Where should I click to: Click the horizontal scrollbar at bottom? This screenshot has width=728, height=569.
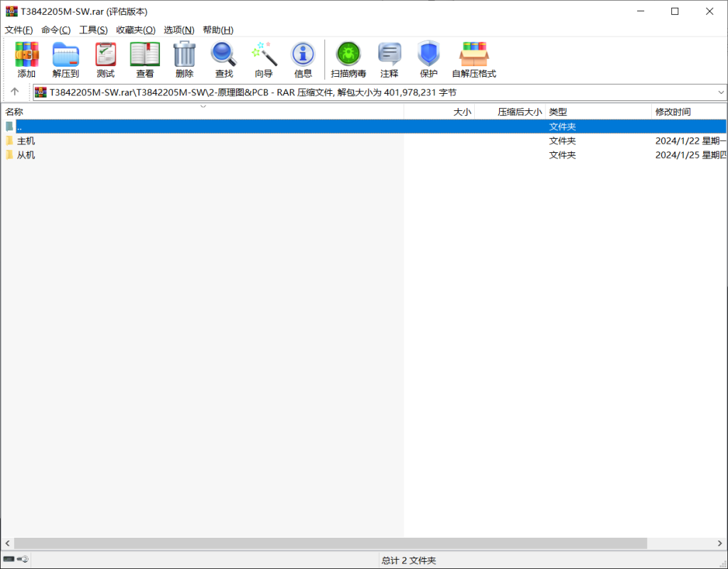330,543
